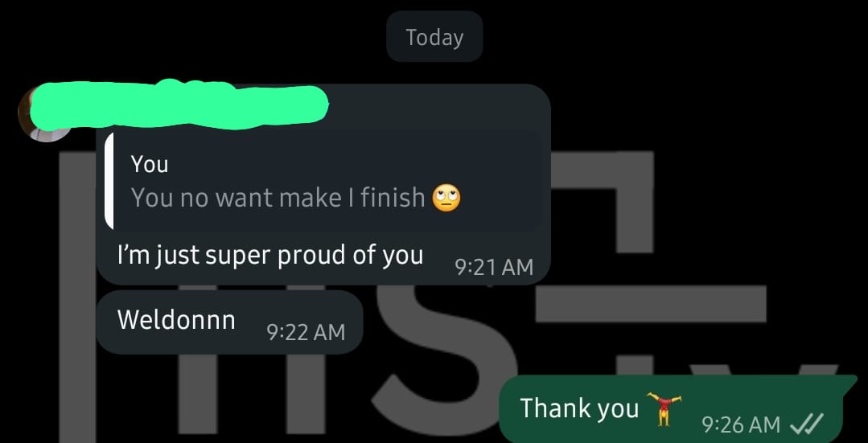The width and height of the screenshot is (868, 443).
Task: Tap the eye-roll emoji in quoted reply
Action: coord(446,198)
